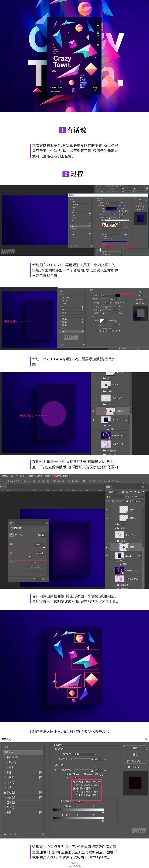Toggle 预览(V) checkbox in the Blending Options dialog
This screenshot has width=149, height=868.
point(129,767)
